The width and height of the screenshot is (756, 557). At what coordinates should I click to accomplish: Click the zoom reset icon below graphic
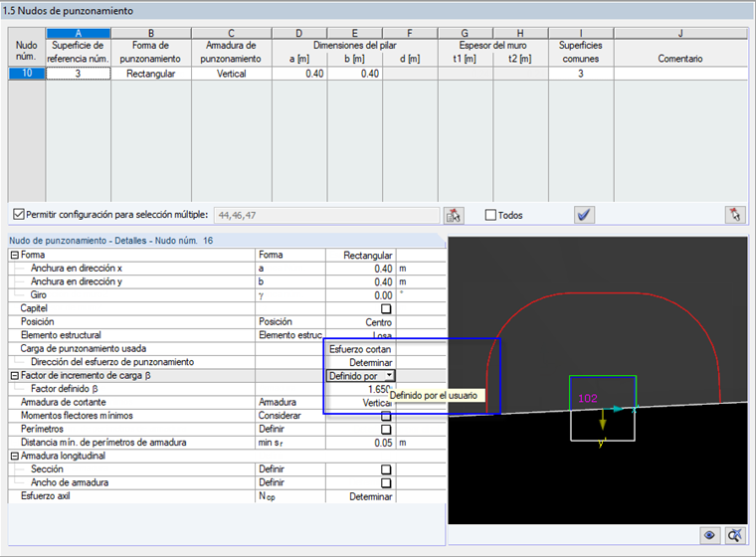735,535
